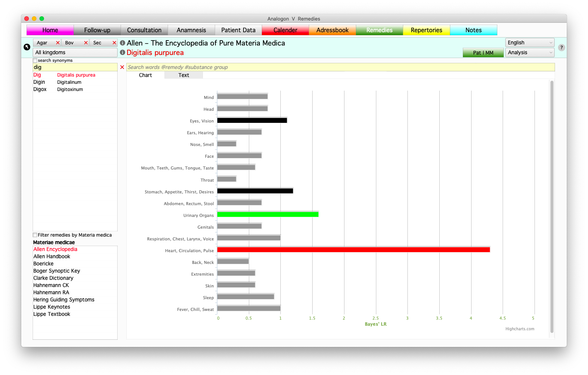Open info icon beside Allen Encyclopedia title

[x=123, y=43]
